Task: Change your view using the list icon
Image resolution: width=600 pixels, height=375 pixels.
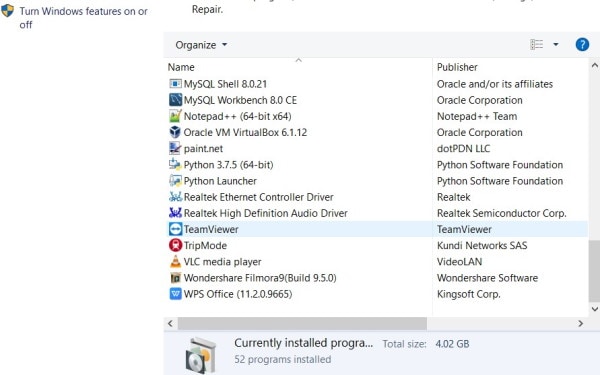Action: tap(536, 44)
